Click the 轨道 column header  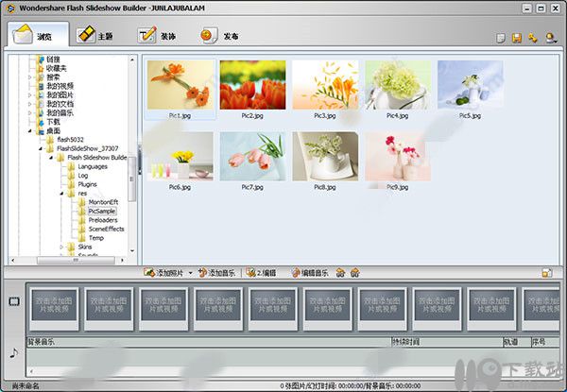517,342
